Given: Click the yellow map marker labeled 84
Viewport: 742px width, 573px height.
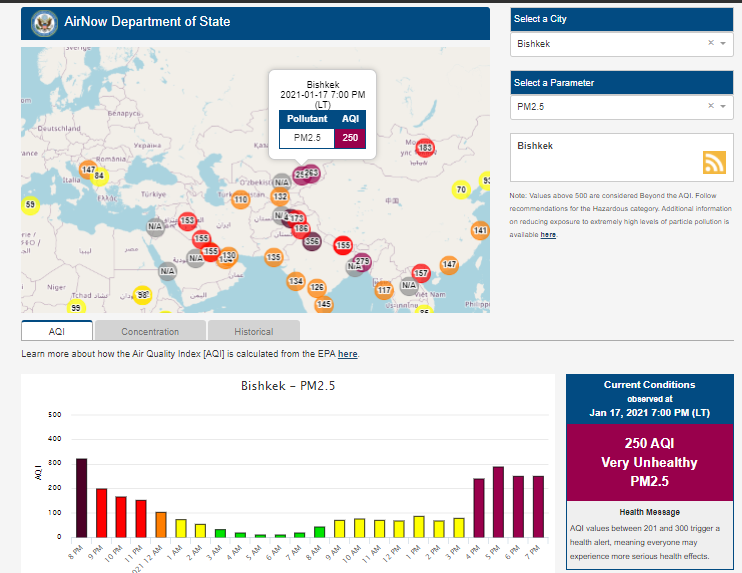Looking at the screenshot, I should [99, 176].
